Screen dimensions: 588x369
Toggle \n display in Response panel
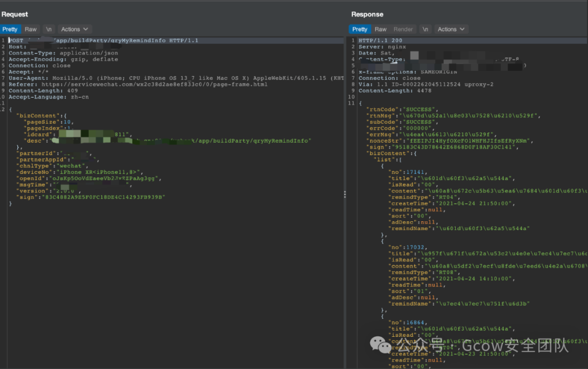(425, 29)
